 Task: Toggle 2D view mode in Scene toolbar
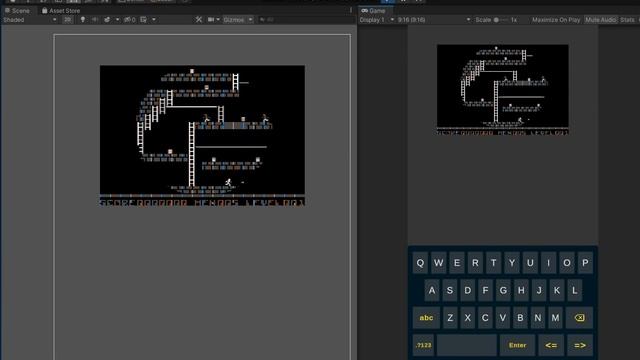(x=68, y=20)
